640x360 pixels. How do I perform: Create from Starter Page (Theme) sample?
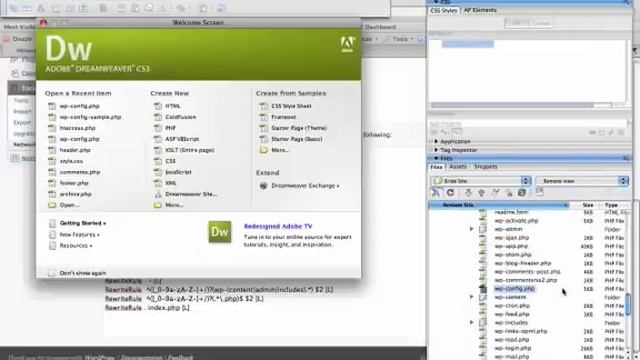point(299,128)
